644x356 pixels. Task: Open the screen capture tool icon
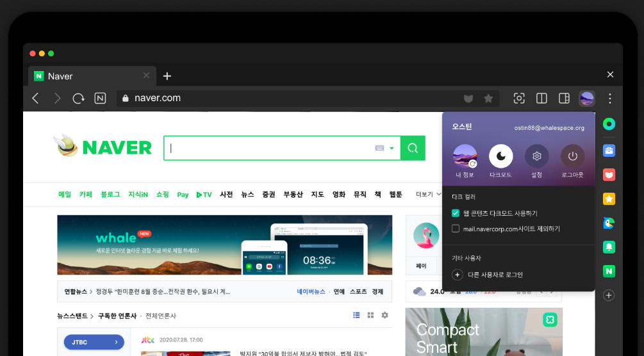click(x=519, y=98)
